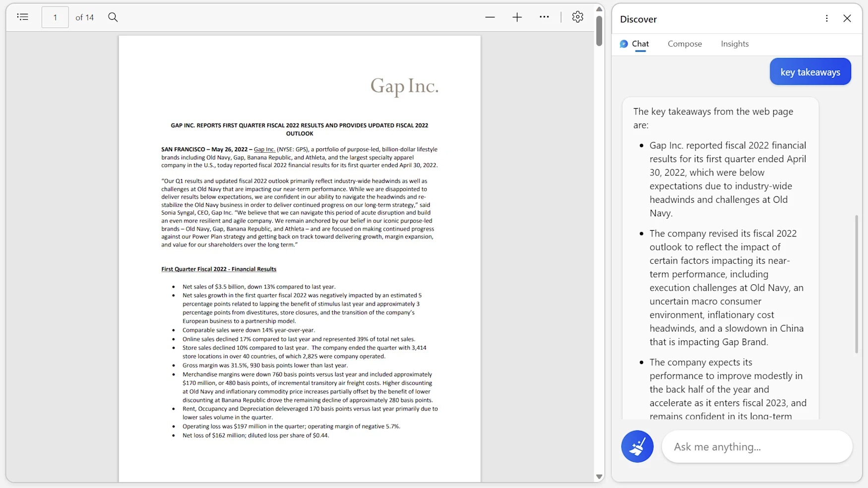
Task: Click the page number input box
Action: point(55,17)
